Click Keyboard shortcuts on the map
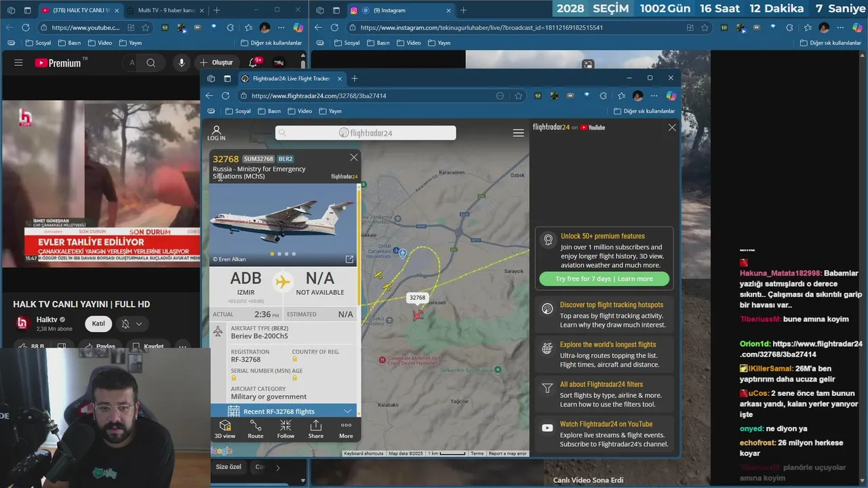868x488 pixels. click(x=363, y=453)
